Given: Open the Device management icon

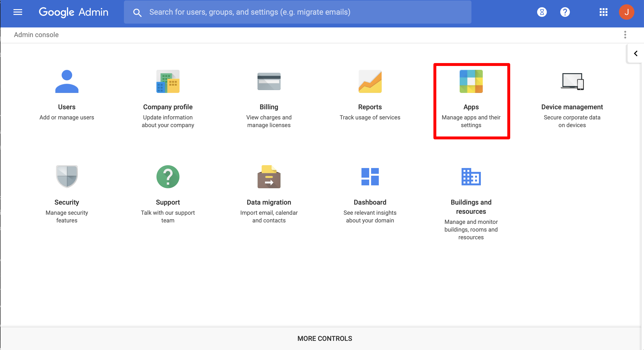Looking at the screenshot, I should click(x=572, y=81).
